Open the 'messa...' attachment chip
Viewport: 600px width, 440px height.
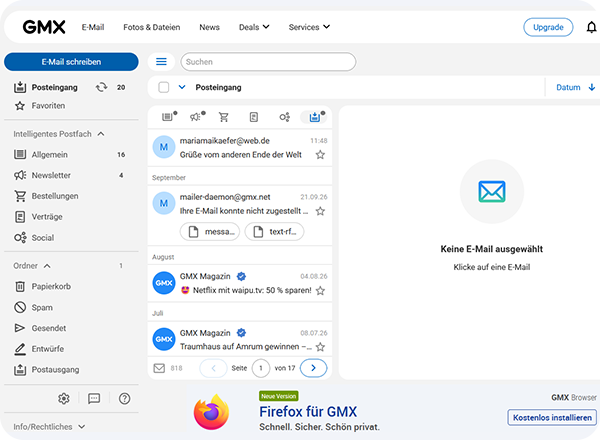click(210, 231)
